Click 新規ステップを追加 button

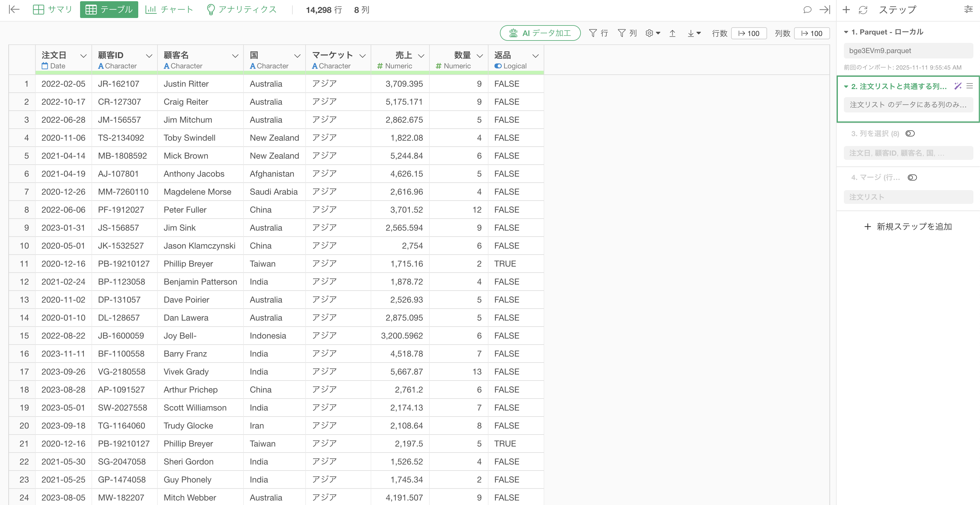908,227
